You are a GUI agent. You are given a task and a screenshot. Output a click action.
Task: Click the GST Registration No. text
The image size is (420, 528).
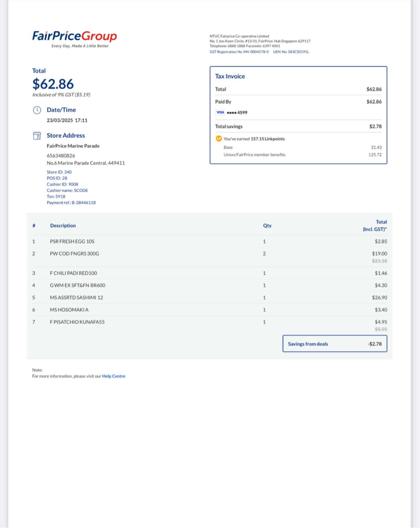239,52
